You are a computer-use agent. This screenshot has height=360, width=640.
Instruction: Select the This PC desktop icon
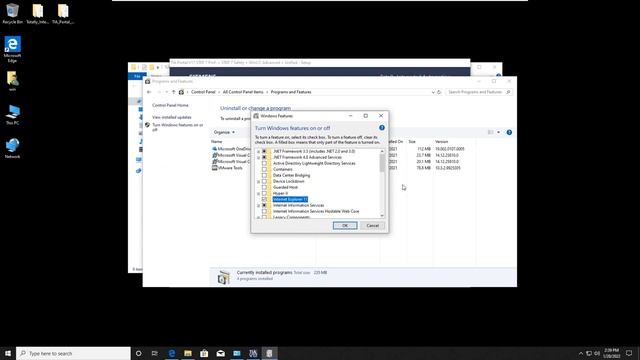(x=12, y=115)
